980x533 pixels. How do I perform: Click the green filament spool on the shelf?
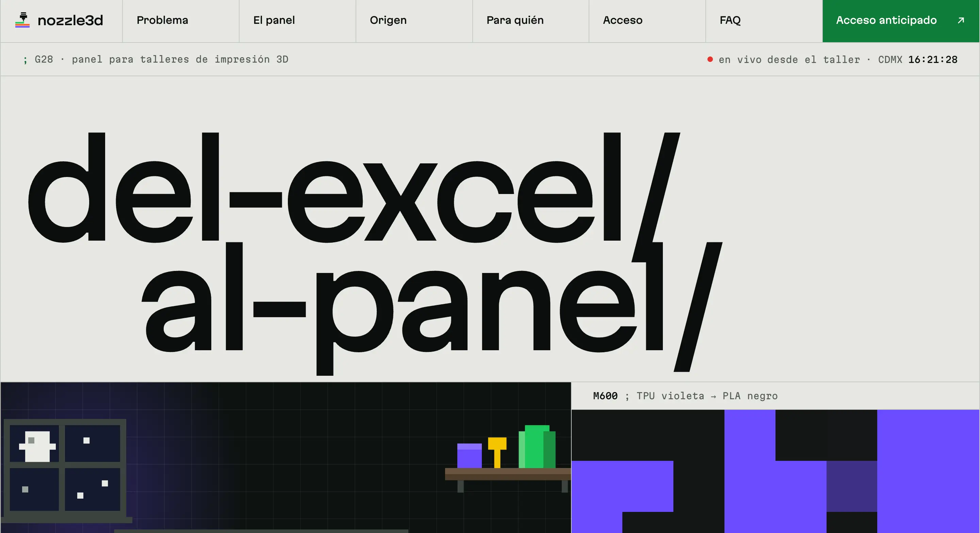click(537, 446)
